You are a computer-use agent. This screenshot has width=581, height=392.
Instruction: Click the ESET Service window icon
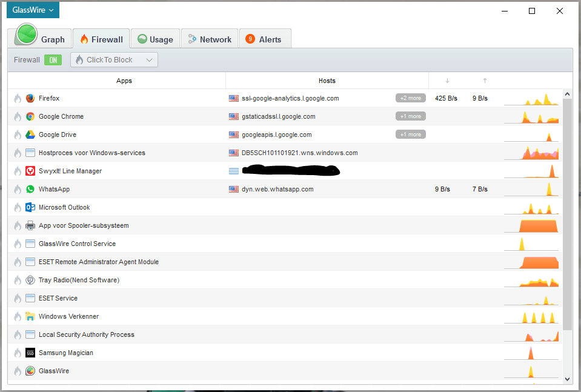pyautogui.click(x=30, y=298)
